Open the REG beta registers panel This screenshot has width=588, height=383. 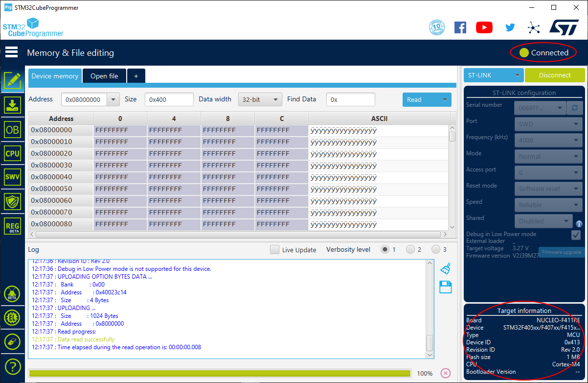pos(12,225)
